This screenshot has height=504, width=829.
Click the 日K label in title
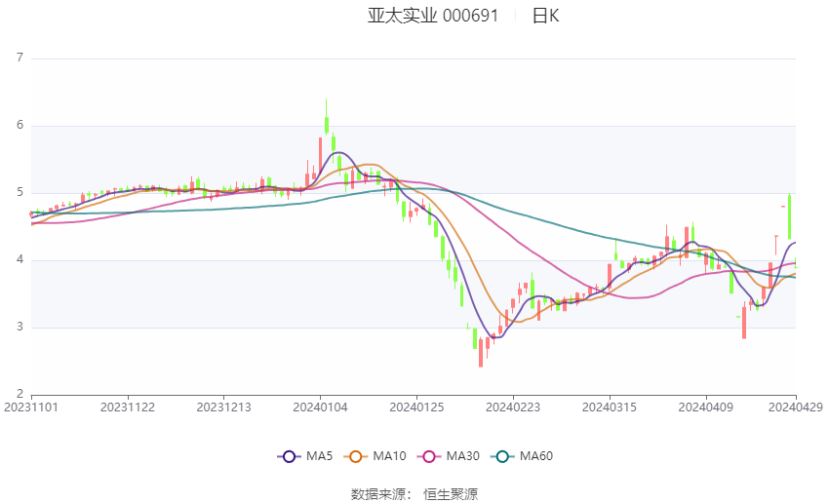pos(545,16)
